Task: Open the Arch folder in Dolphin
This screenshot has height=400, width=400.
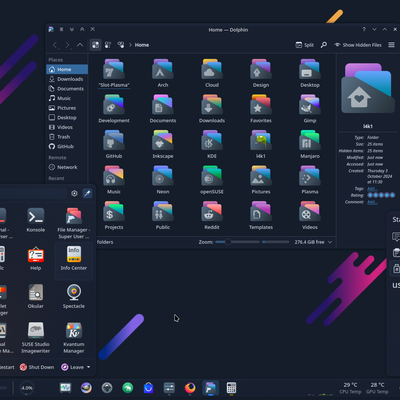Action: (163, 69)
